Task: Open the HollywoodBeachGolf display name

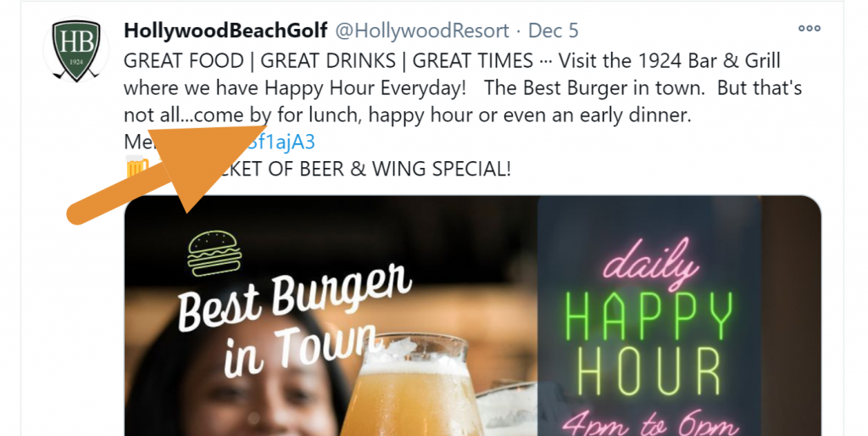Action: click(225, 31)
